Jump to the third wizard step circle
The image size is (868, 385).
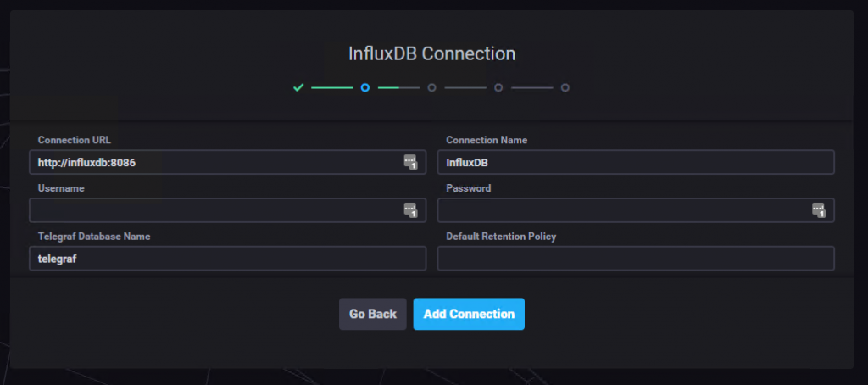[x=431, y=87]
